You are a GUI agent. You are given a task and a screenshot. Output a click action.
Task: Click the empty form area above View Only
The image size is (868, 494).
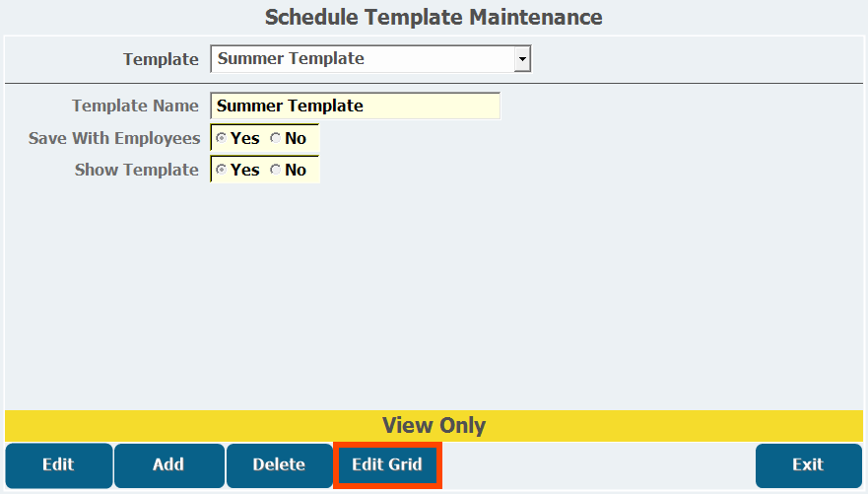[434, 296]
